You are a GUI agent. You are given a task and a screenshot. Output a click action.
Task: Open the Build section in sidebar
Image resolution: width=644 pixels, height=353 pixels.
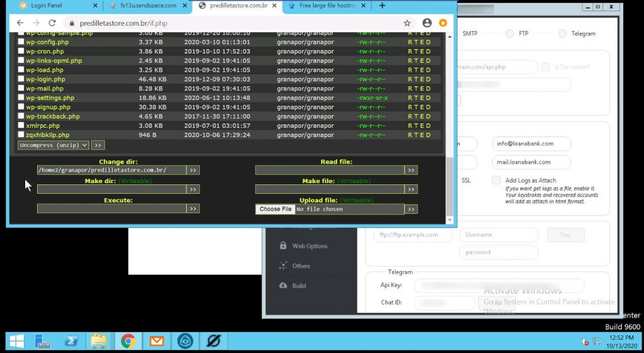click(299, 286)
